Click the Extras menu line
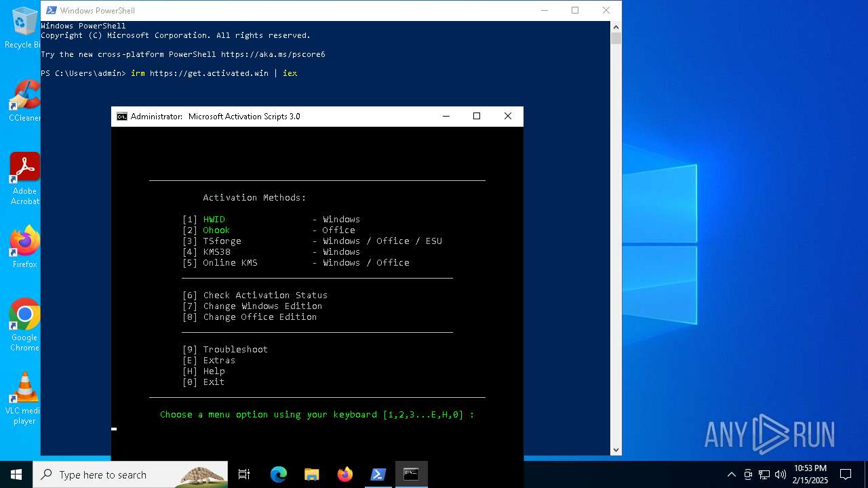 tap(209, 361)
